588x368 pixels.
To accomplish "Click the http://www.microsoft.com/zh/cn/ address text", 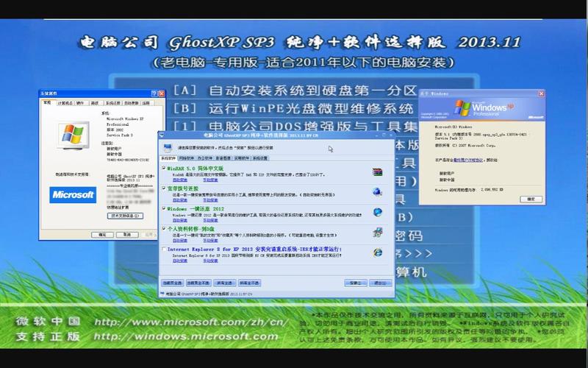I will (x=191, y=322).
